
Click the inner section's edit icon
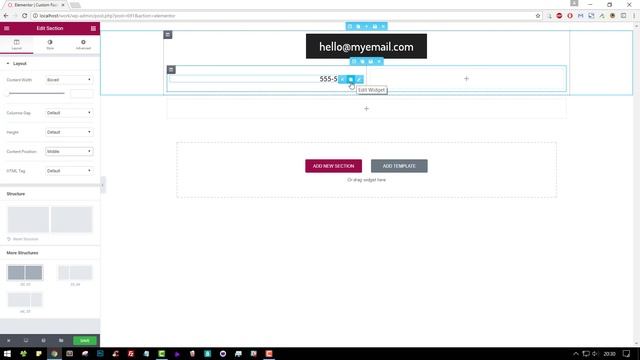click(354, 62)
